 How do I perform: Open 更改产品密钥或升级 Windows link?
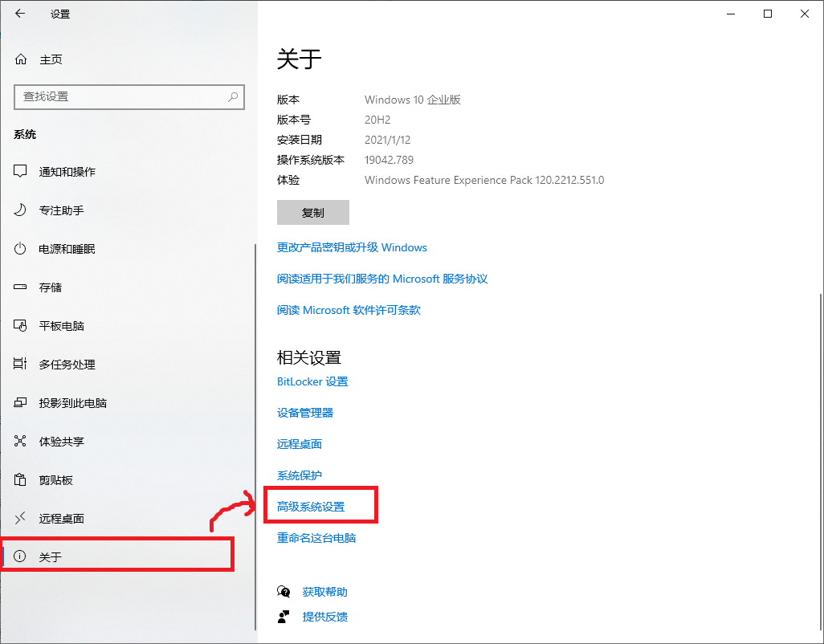click(352, 247)
